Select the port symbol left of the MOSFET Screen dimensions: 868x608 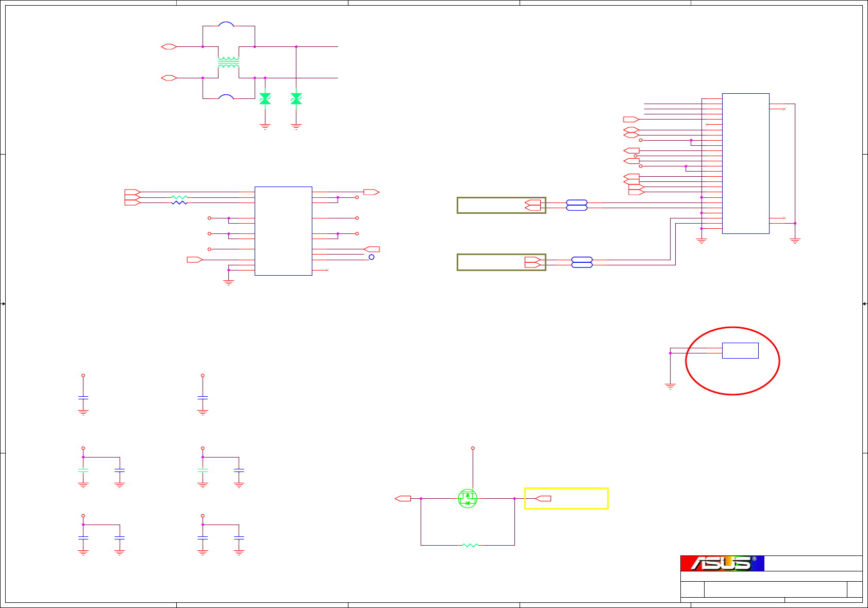coord(403,498)
